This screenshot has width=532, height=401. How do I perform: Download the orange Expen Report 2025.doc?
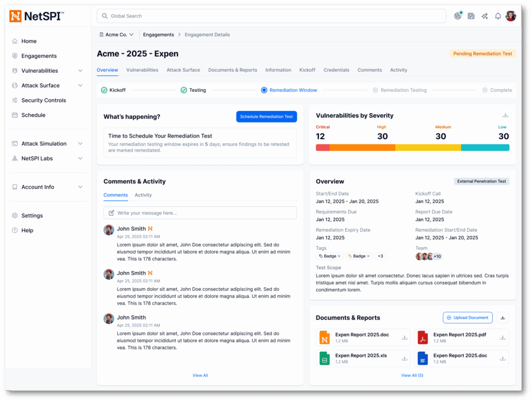(x=404, y=338)
